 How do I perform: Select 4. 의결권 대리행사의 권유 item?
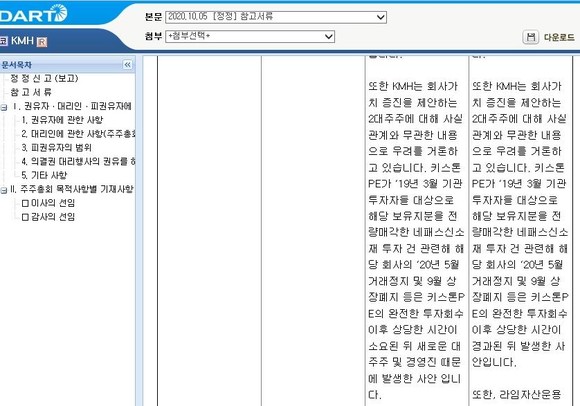pos(78,161)
